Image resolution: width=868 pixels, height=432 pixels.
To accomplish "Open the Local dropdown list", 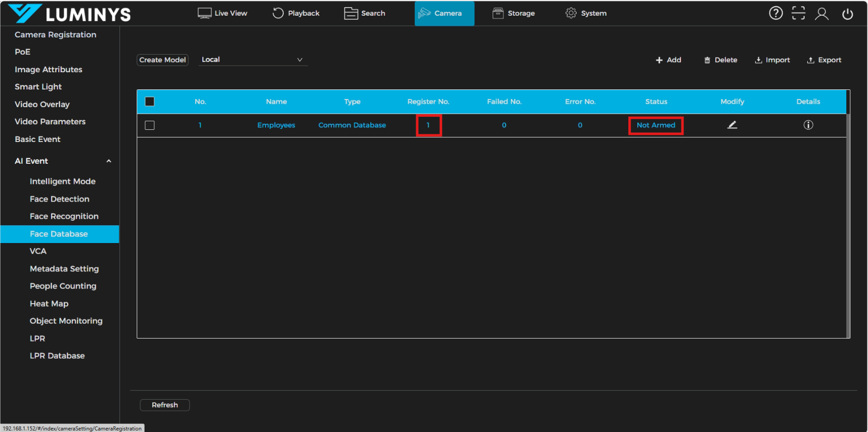I will point(252,60).
